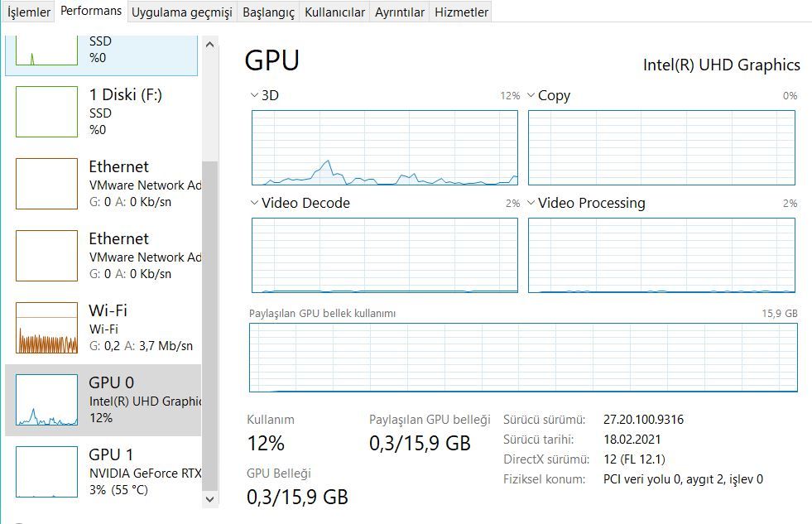812x524 pixels.
Task: Select the second Ethernet graph thumbnail
Action: point(46,256)
